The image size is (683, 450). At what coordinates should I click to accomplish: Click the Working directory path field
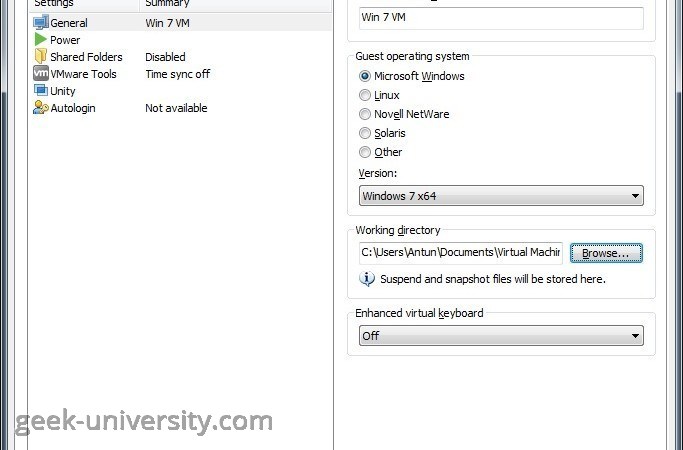point(461,253)
